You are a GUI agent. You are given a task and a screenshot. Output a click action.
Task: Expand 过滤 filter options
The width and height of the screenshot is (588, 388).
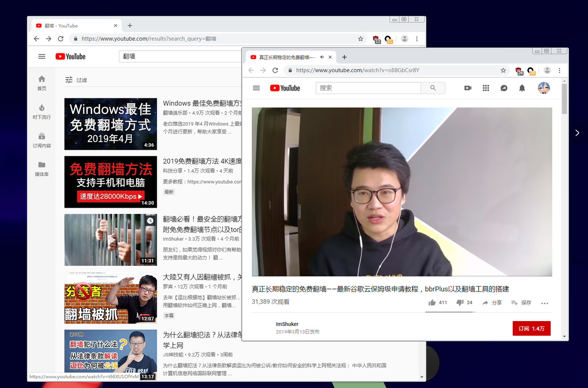76,80
